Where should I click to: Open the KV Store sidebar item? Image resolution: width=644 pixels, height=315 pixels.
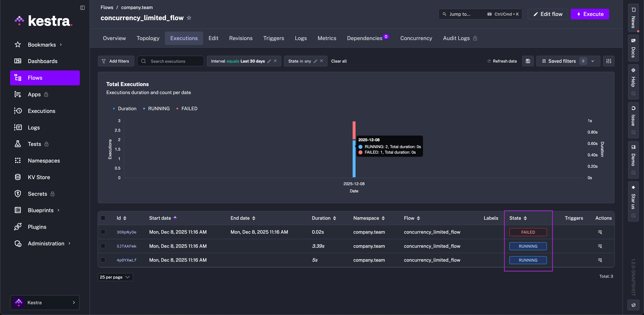click(39, 177)
